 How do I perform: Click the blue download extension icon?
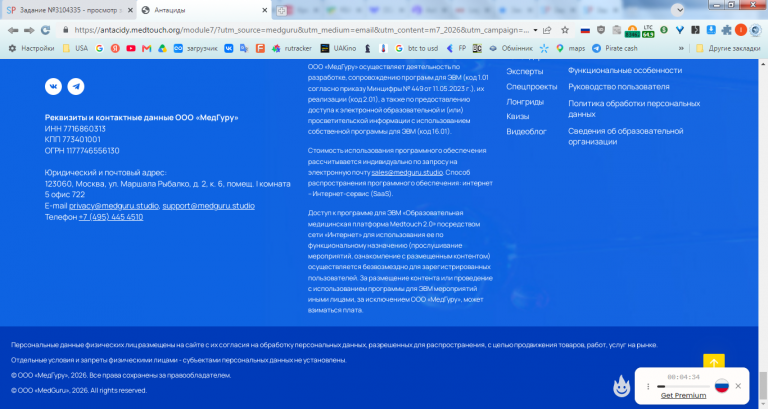click(711, 30)
